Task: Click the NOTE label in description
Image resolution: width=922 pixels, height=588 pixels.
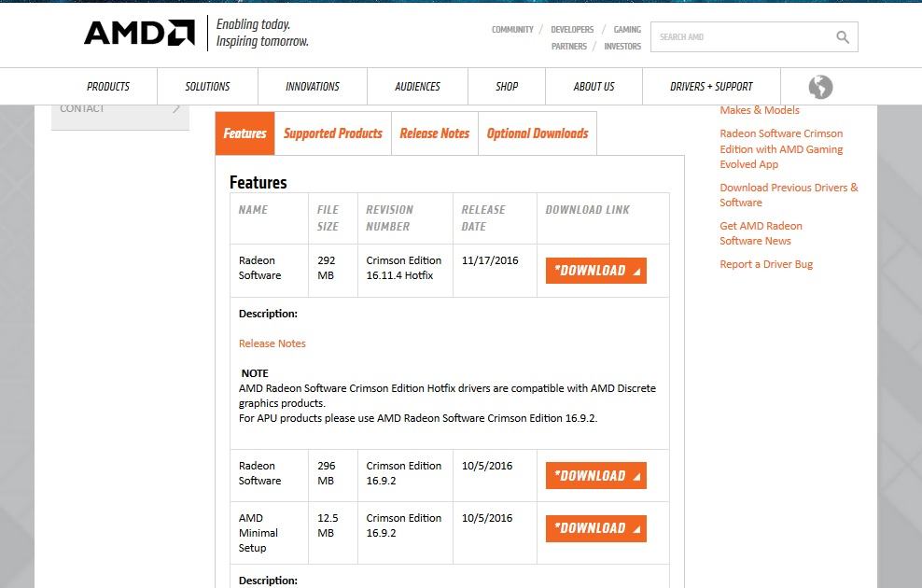Action: (x=255, y=373)
